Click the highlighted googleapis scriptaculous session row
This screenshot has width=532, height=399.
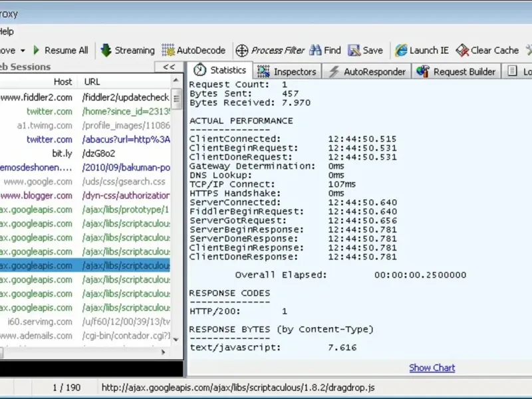(x=85, y=265)
